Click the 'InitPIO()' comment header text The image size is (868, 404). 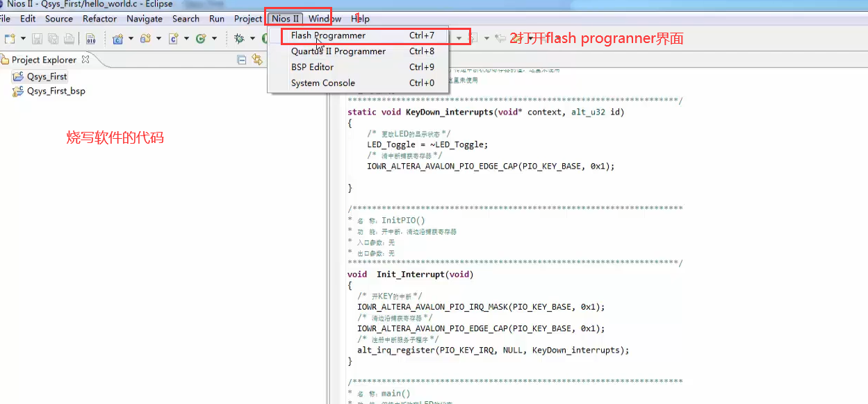[403, 221]
